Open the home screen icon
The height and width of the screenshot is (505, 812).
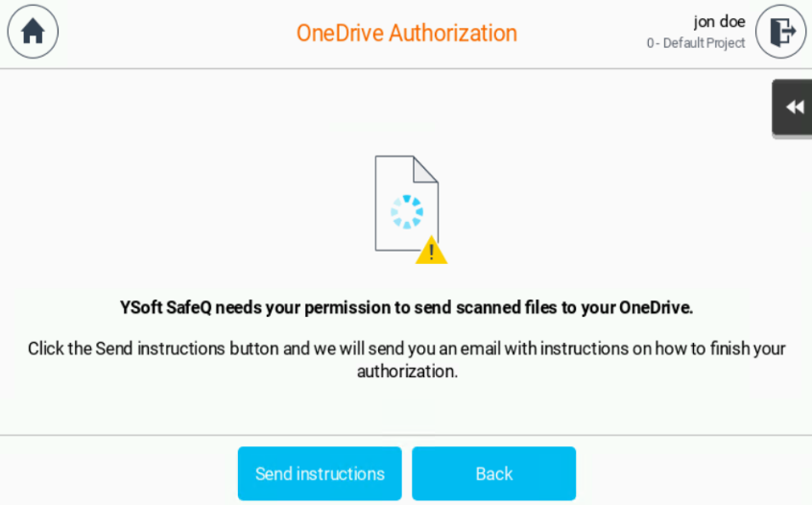click(33, 32)
